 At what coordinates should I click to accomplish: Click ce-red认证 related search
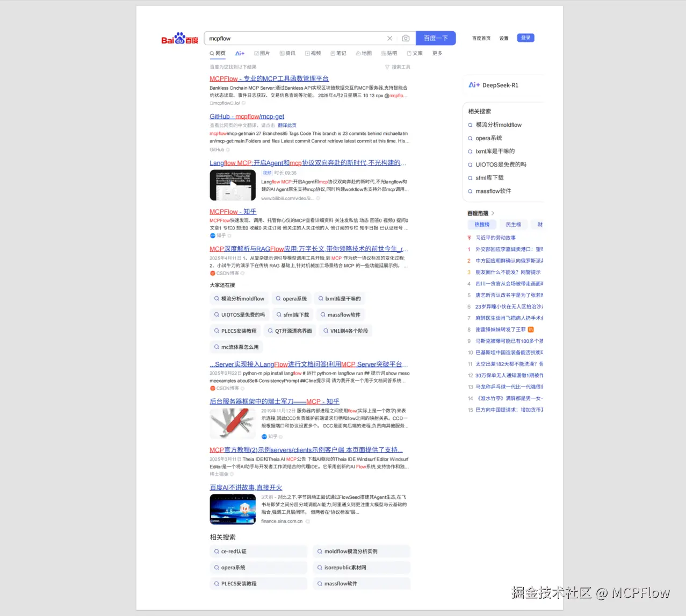[x=258, y=551]
